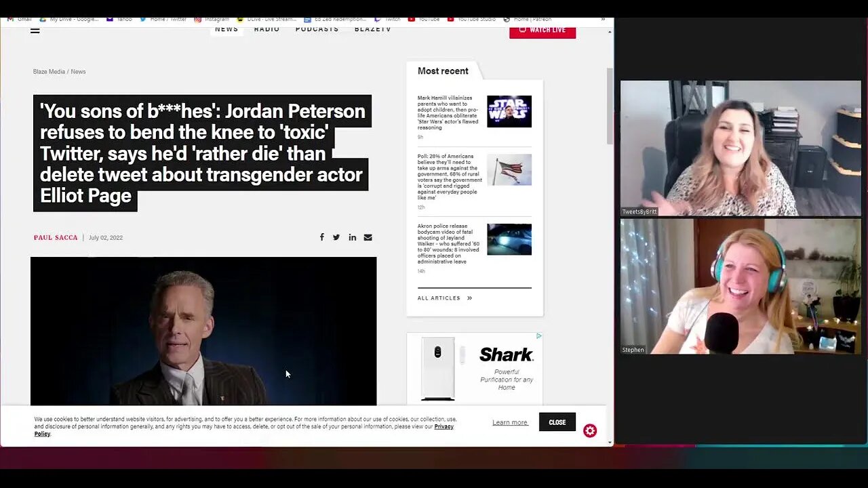Viewport: 868px width, 488px height.
Task: Click the Akron police video thumbnail
Action: [x=509, y=239]
